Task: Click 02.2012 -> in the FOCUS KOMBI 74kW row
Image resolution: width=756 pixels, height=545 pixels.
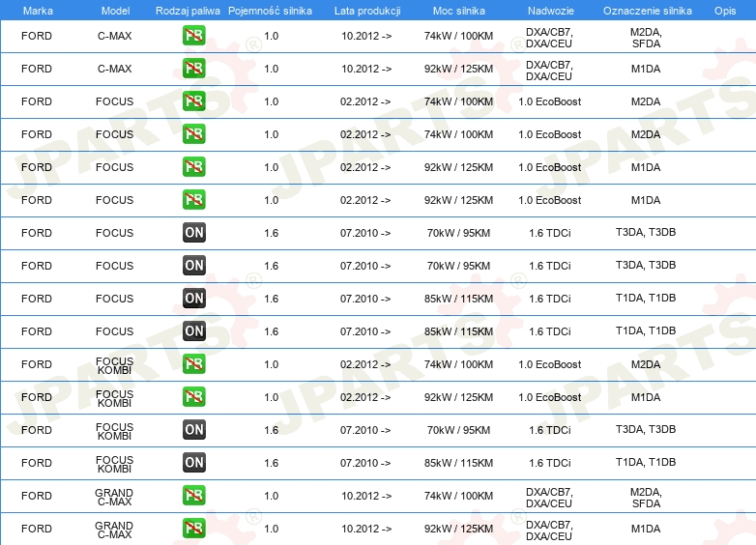Action: click(x=365, y=364)
